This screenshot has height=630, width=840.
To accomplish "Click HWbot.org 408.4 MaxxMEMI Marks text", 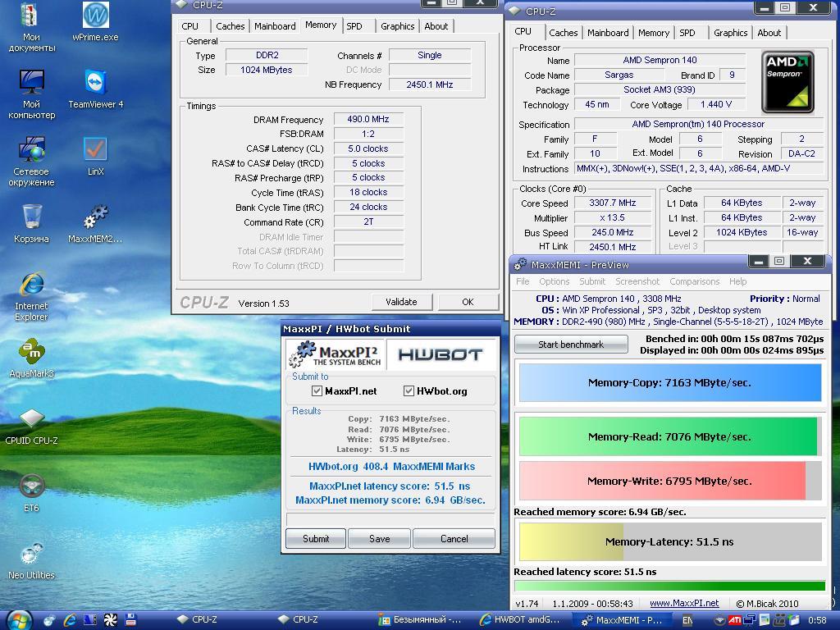I will [391, 467].
